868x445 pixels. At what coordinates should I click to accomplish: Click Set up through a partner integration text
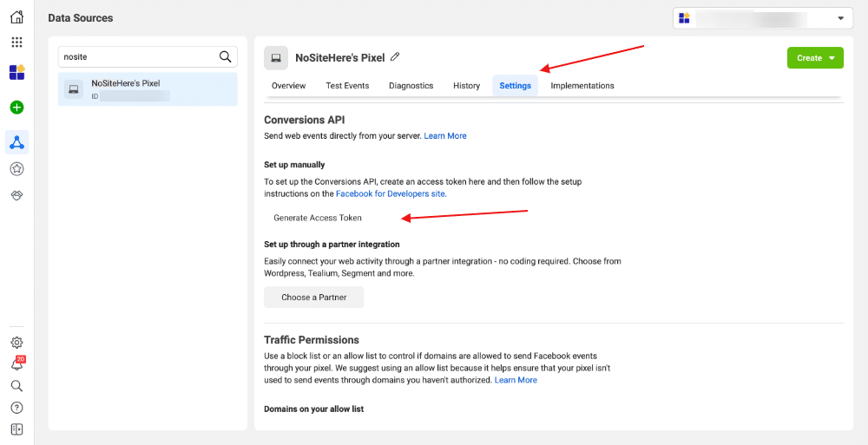(332, 244)
